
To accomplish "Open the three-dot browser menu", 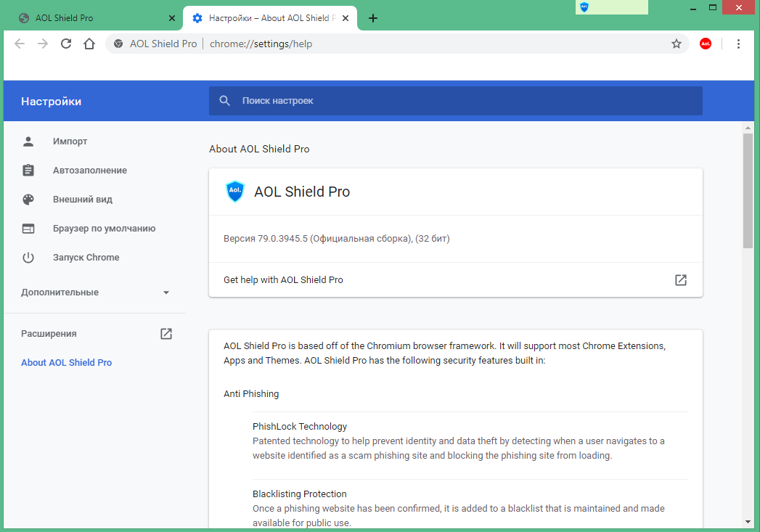I will [x=738, y=44].
